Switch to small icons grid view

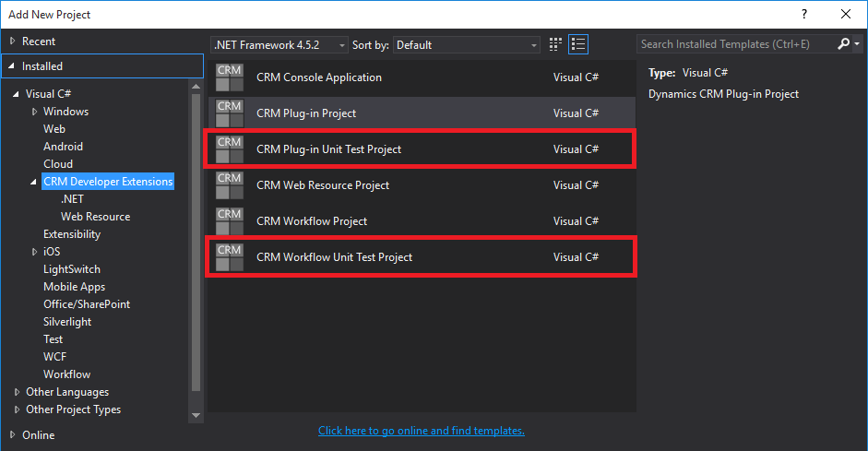tap(555, 44)
